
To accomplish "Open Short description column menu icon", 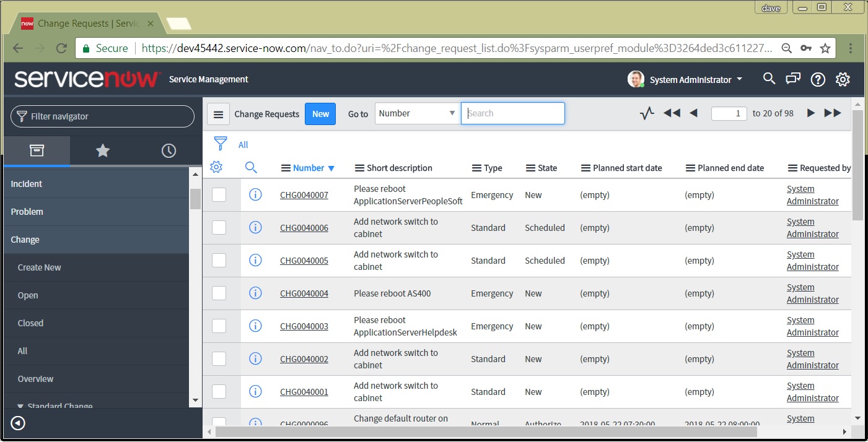I will point(359,168).
